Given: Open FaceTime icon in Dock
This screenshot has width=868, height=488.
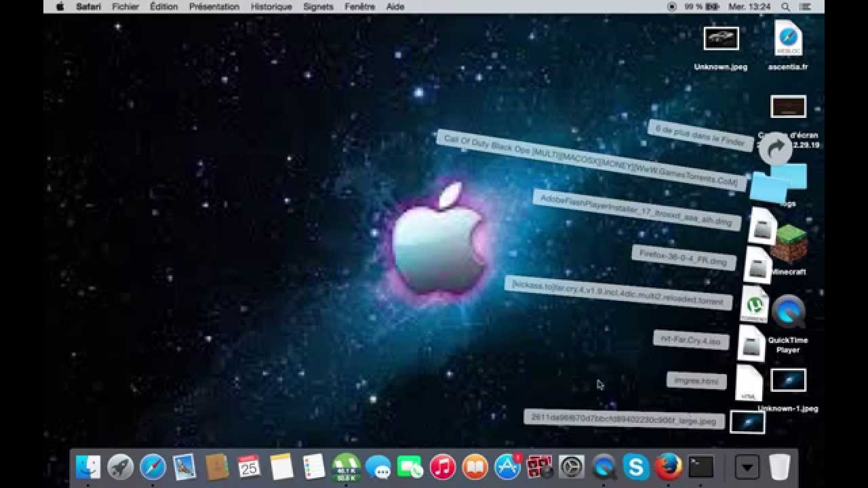Looking at the screenshot, I should [x=410, y=466].
